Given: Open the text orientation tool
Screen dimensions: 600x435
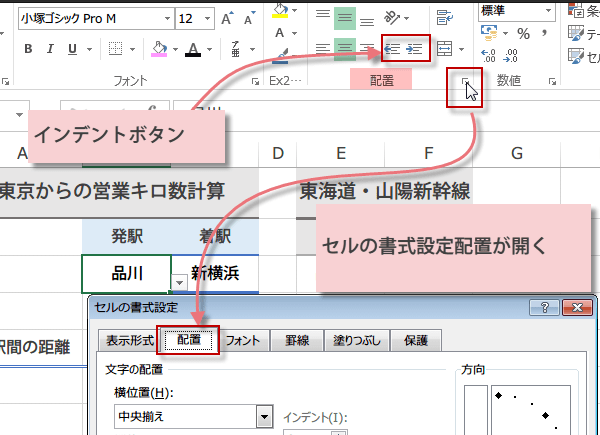Looking at the screenshot, I should coord(392,18).
